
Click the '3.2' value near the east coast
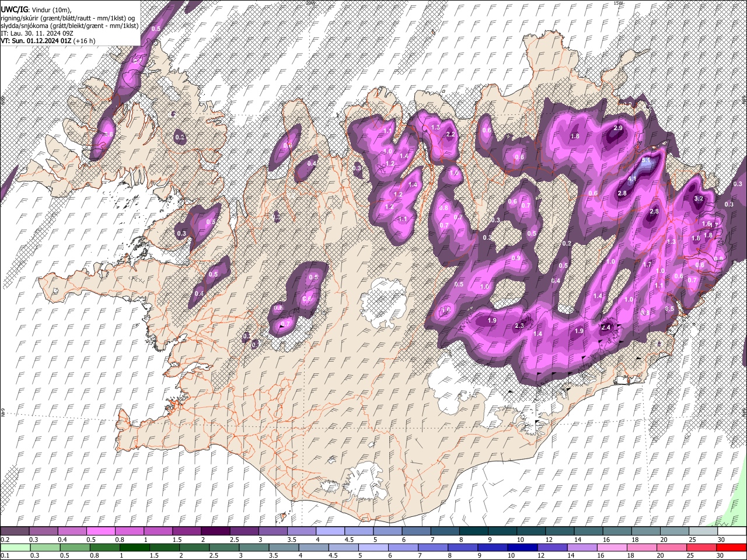(699, 198)
